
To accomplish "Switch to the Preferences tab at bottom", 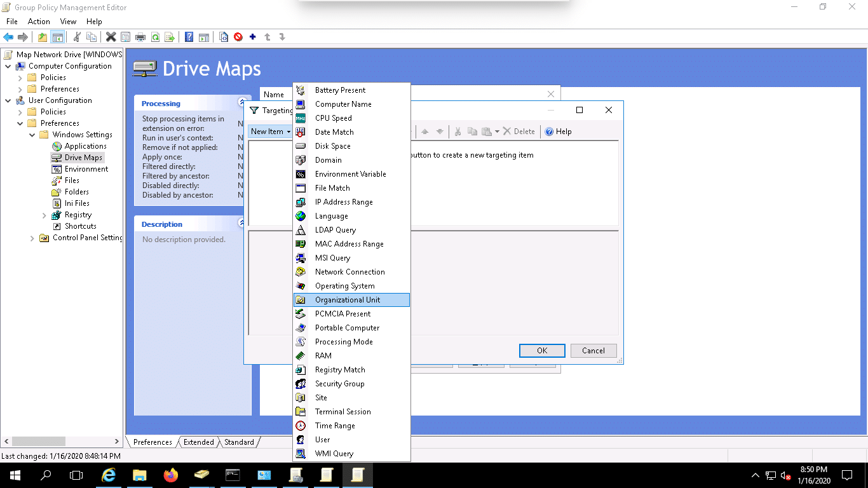I will 153,442.
